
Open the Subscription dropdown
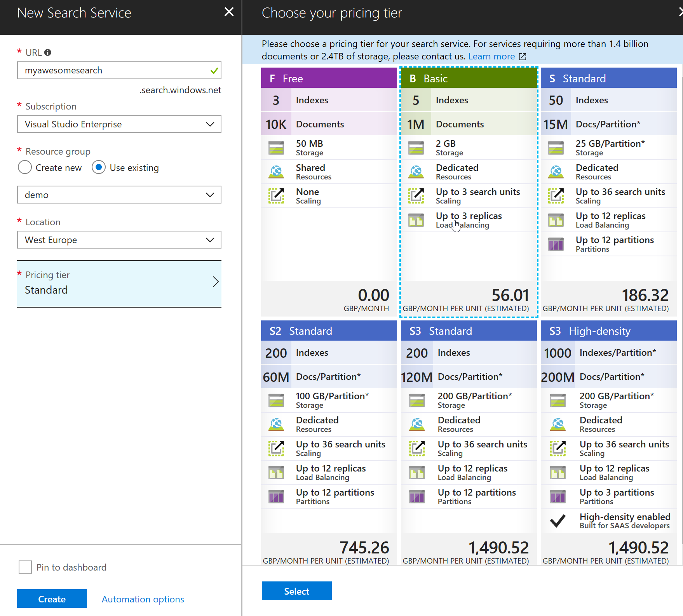tap(119, 124)
